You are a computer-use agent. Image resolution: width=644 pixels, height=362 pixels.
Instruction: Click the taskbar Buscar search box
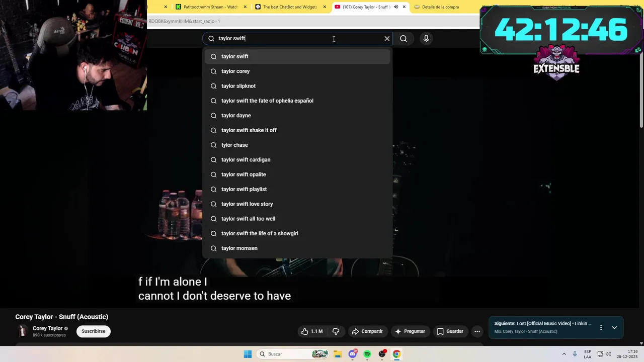pyautogui.click(x=293, y=354)
